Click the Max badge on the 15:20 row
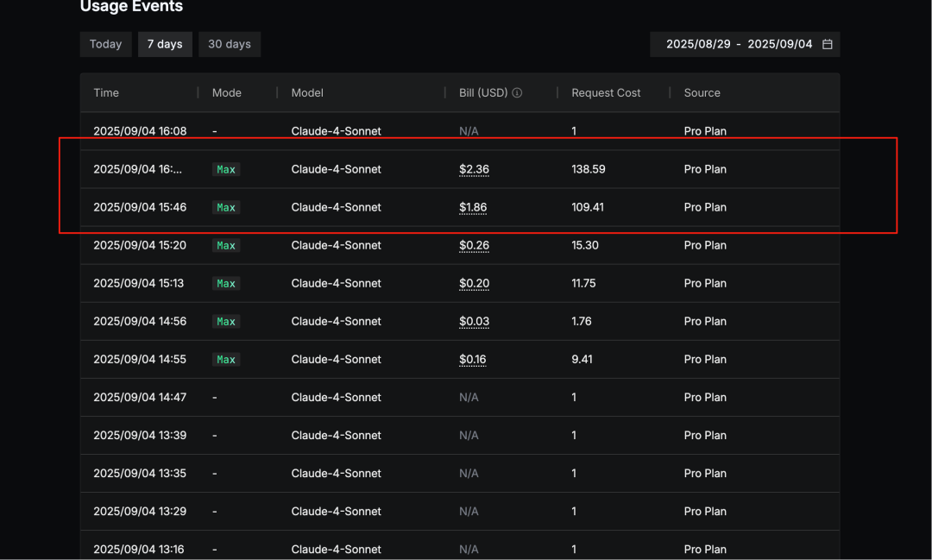Viewport: 932px width, 560px height. pyautogui.click(x=226, y=246)
